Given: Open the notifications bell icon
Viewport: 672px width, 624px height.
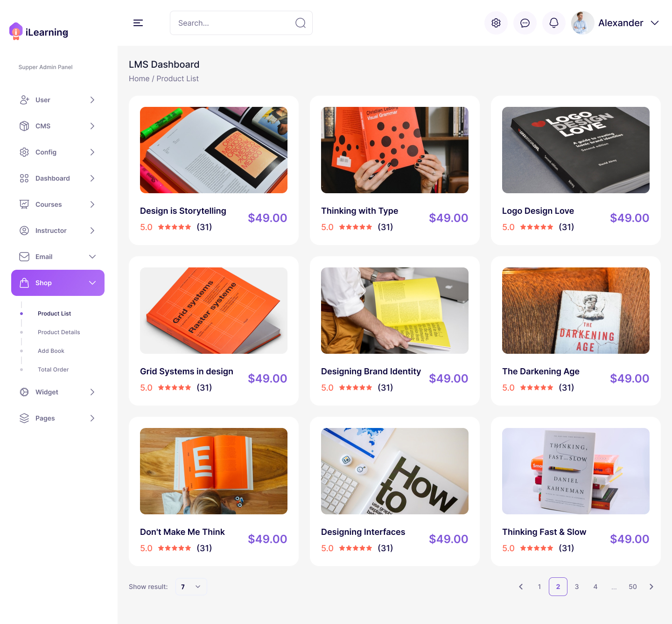Looking at the screenshot, I should tap(554, 23).
